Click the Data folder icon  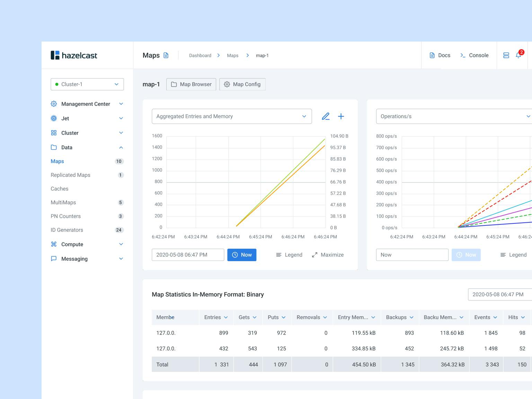point(54,148)
